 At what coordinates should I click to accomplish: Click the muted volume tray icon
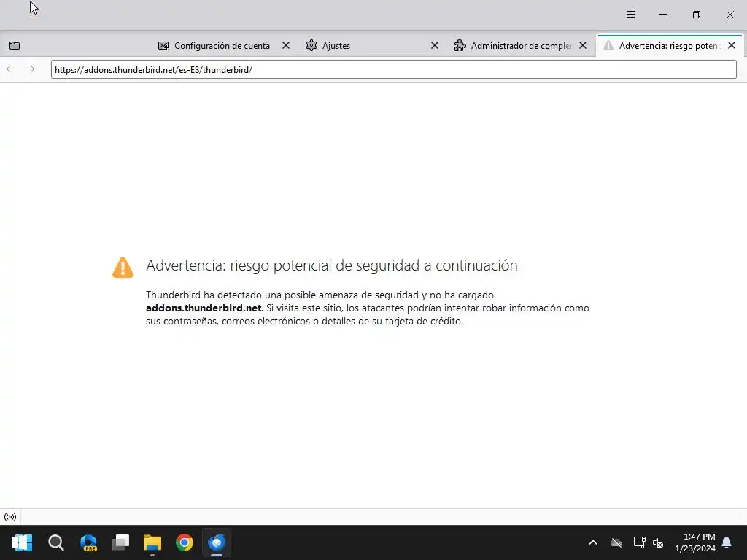(659, 542)
